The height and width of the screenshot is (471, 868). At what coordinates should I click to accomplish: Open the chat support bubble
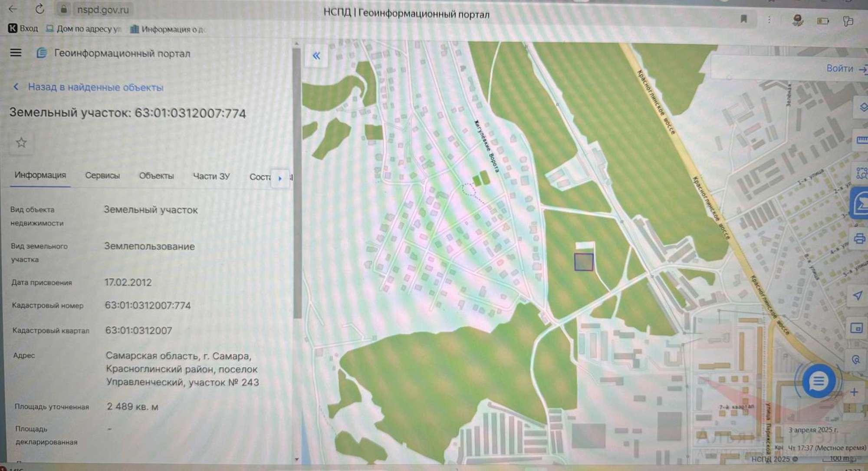(x=818, y=381)
